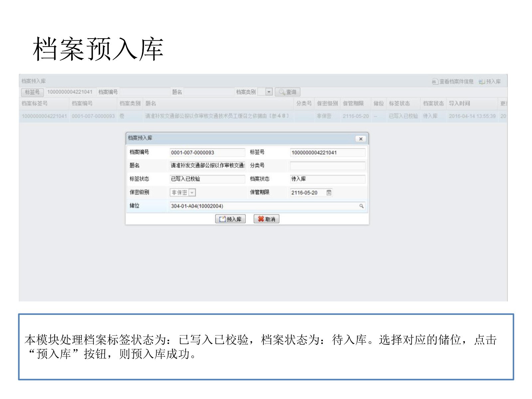Click the 题名 filter input in search bar

pos(208,92)
